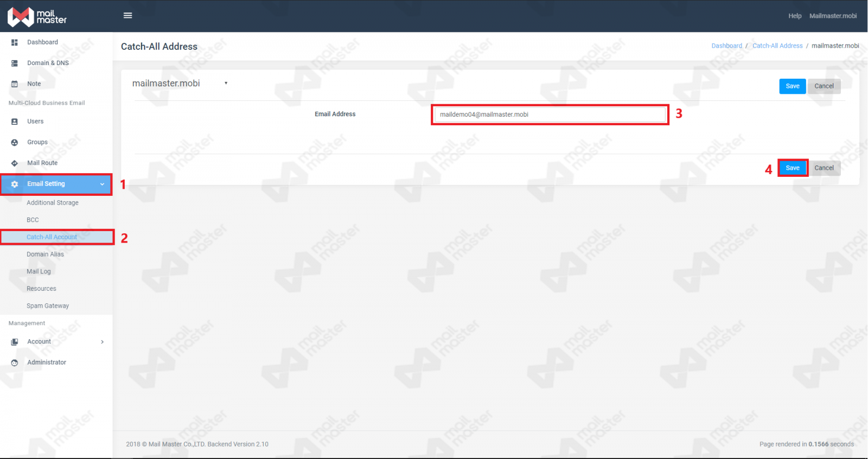Select Additional Storage submenu item
Screen dimensions: 868x459
[x=53, y=203]
